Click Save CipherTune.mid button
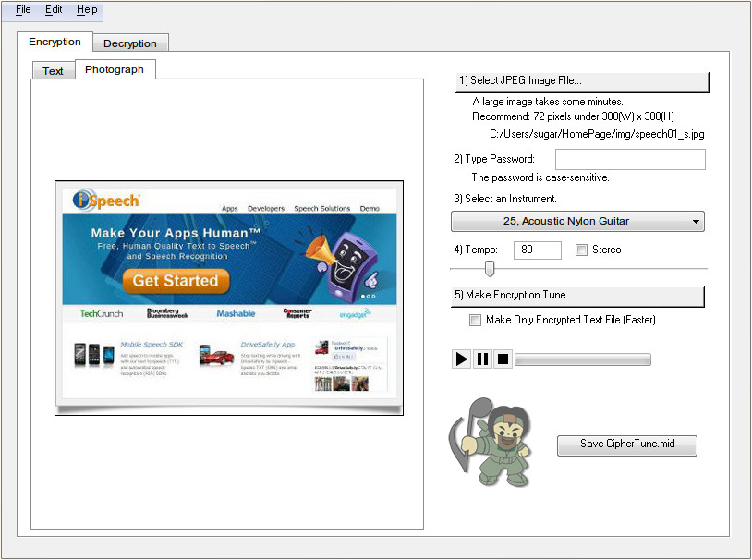Viewport: 752px width, 560px height. pyautogui.click(x=627, y=444)
